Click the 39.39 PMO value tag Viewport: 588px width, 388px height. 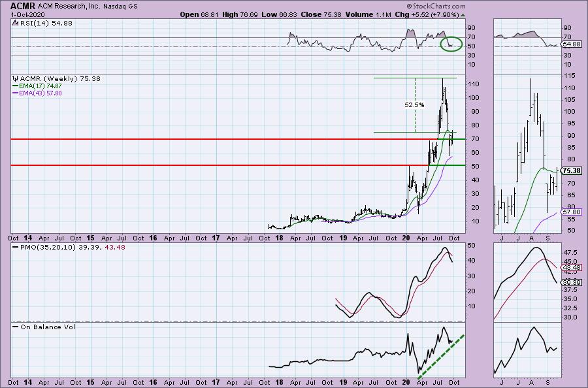click(572, 283)
